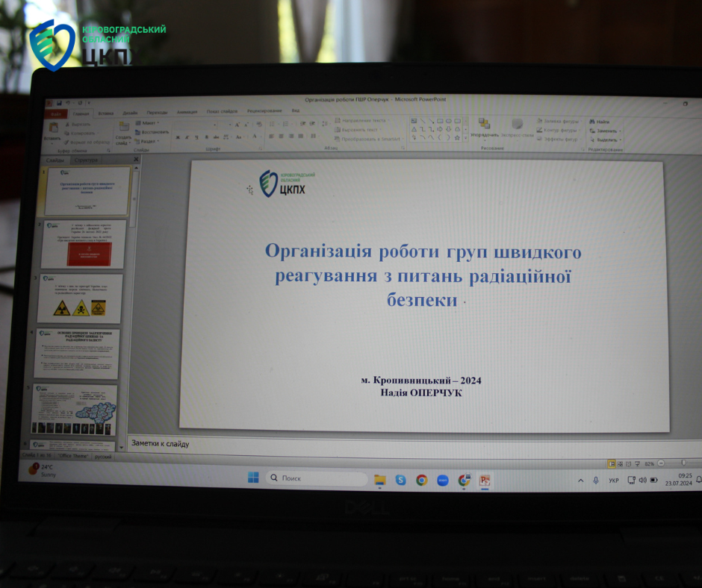The width and height of the screenshot is (702, 588).
Task: Switch to the Insert (Вставка) ribbon tab
Action: click(105, 113)
